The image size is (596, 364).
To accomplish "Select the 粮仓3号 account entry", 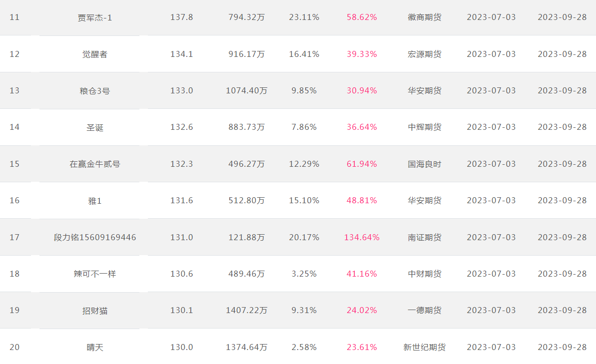I will pos(94,91).
